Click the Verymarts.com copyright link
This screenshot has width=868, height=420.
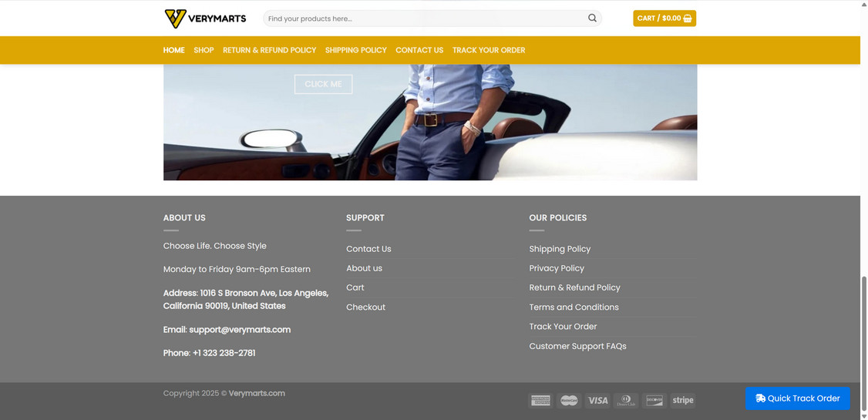(257, 394)
